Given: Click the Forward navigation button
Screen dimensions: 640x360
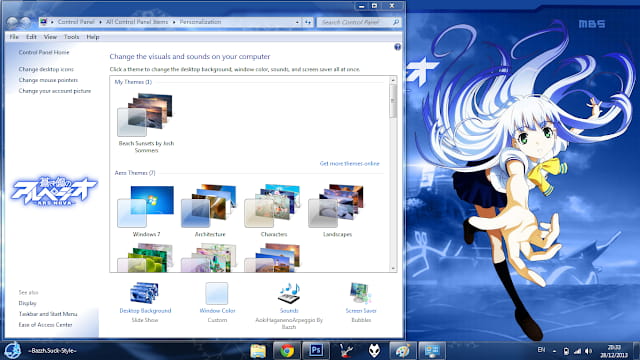Looking at the screenshot, I should 26,22.
